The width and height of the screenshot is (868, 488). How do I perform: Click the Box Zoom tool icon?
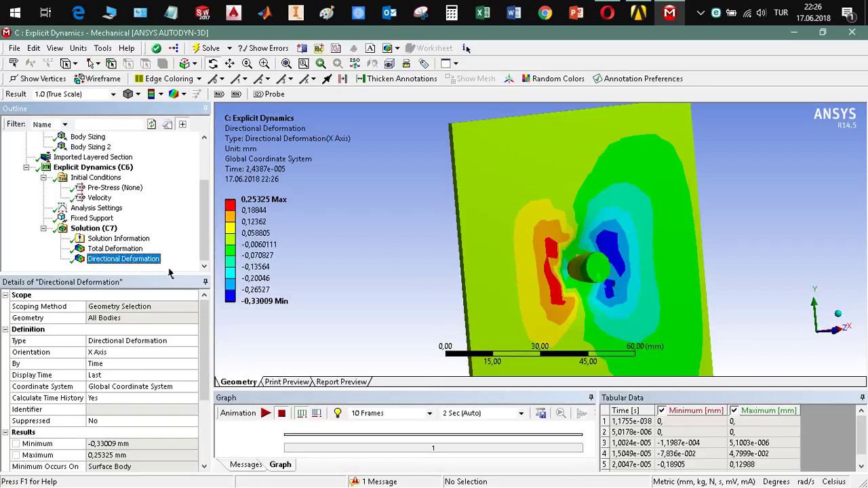[264, 64]
